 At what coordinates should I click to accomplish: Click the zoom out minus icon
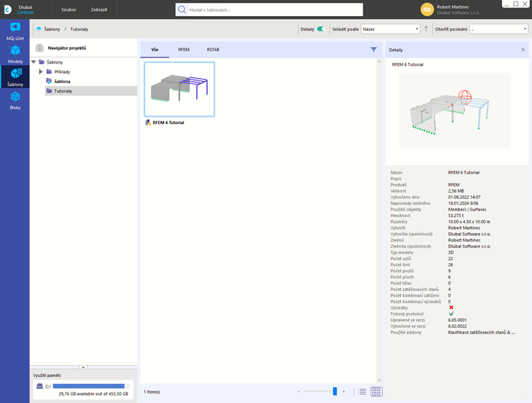298,392
